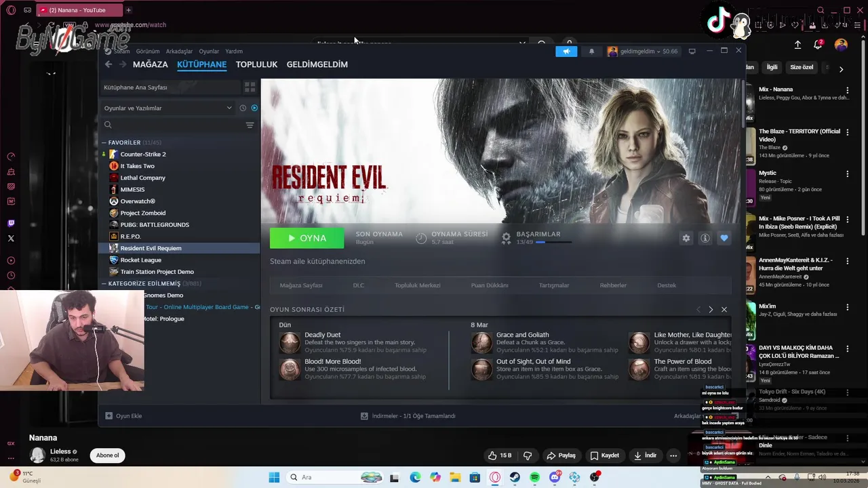Go to MAĞAZA tab
This screenshot has width=868, height=488.
pyautogui.click(x=150, y=64)
